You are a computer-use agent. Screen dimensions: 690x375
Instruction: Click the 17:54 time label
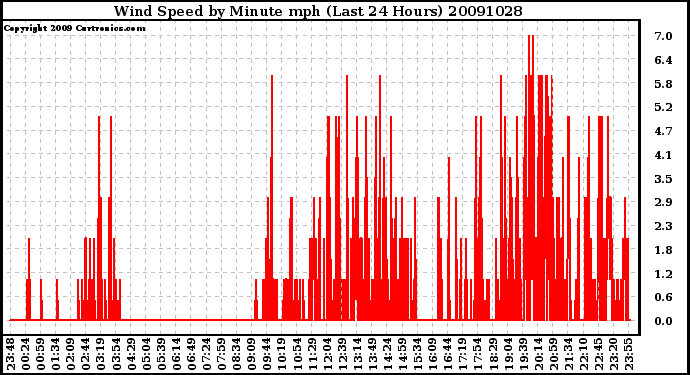(478, 354)
